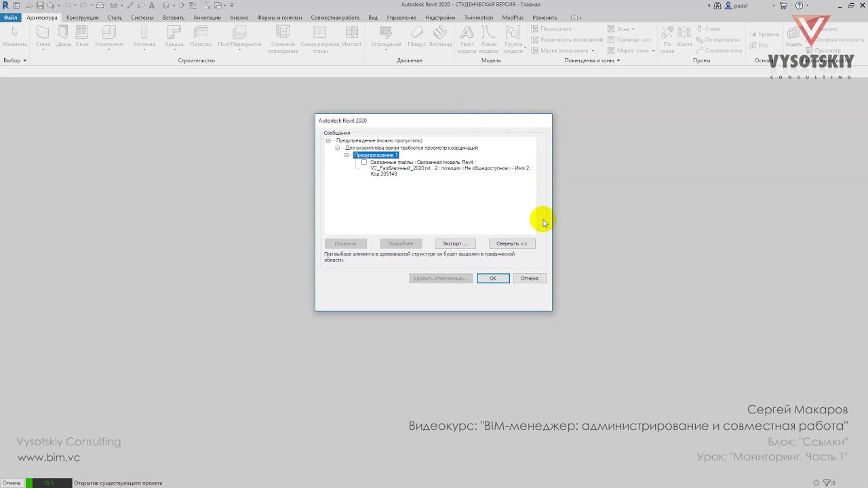Click the Показать button in dialog
This screenshot has height=488, width=868.
tap(345, 243)
